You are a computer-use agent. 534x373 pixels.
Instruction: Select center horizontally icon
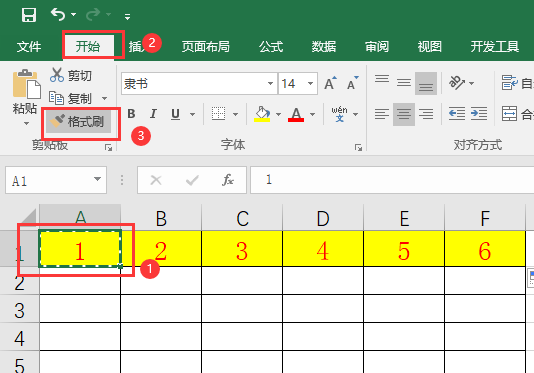point(404,114)
